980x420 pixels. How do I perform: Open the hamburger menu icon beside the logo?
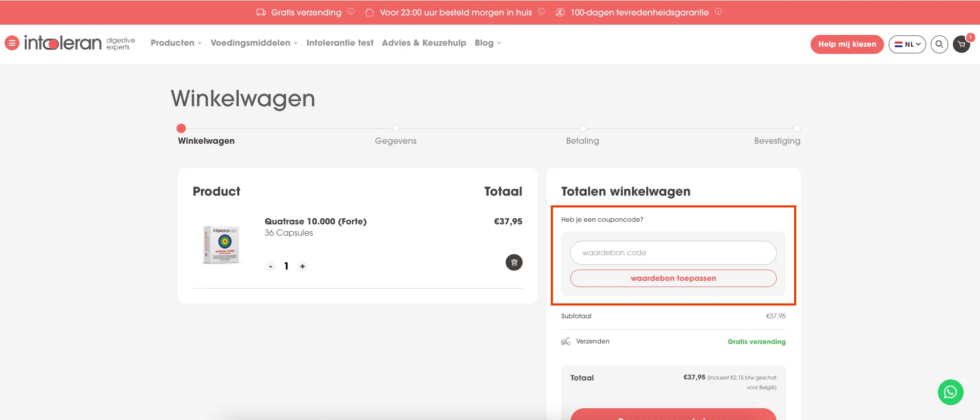click(12, 43)
